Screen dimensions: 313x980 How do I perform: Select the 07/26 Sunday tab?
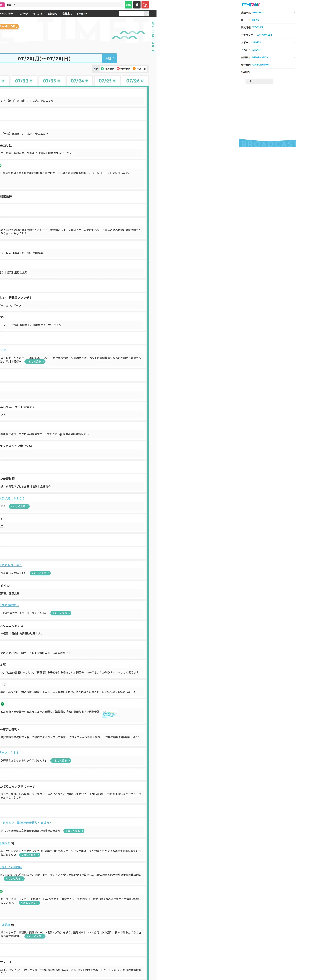[x=135, y=81]
